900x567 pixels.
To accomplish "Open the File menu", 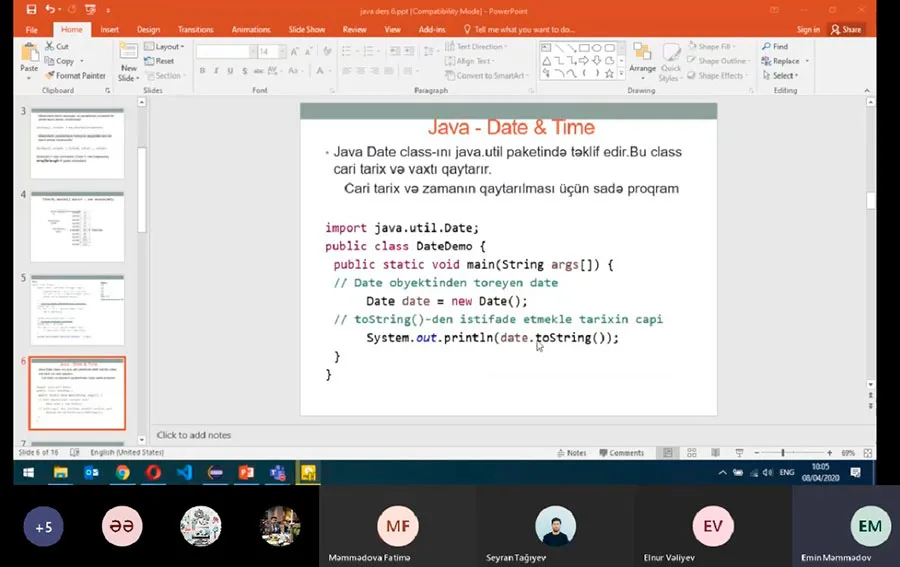I will click(x=32, y=29).
